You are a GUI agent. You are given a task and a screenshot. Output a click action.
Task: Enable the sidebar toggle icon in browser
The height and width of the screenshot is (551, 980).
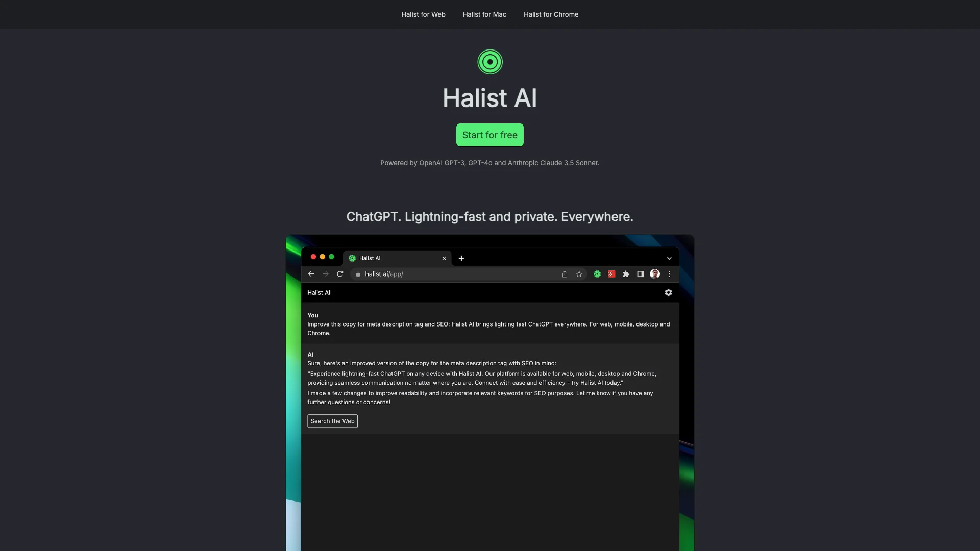click(640, 274)
